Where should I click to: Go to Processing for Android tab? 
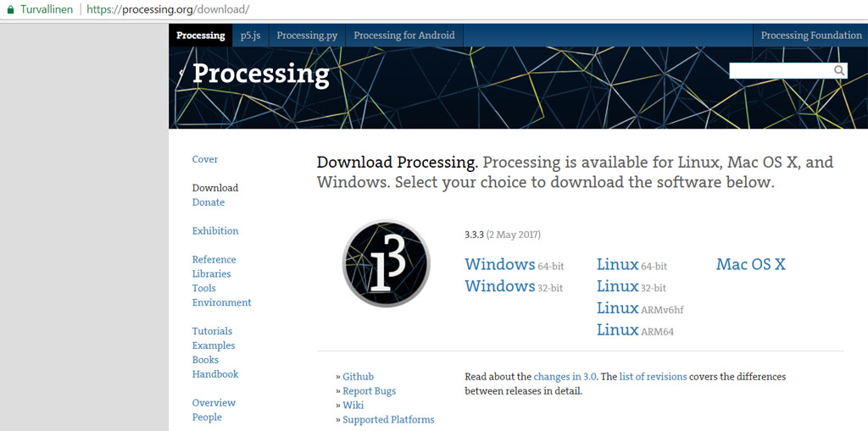[x=404, y=36]
